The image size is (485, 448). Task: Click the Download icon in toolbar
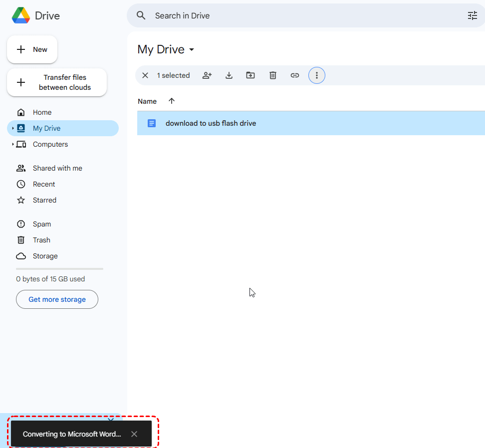tap(229, 75)
